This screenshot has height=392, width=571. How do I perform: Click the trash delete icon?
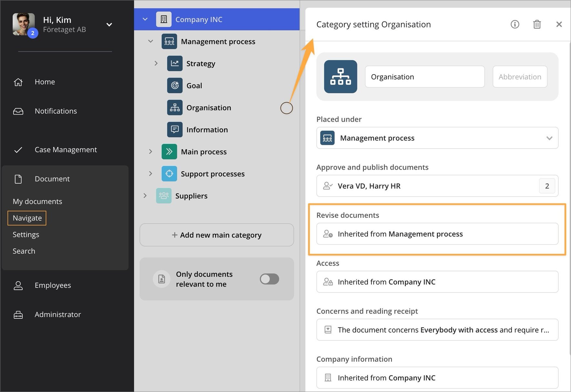click(x=537, y=24)
